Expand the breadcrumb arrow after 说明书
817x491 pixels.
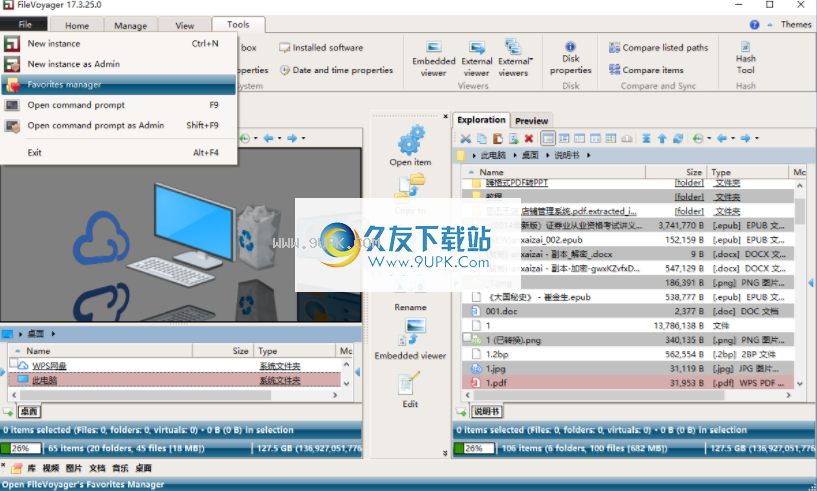pyautogui.click(x=588, y=155)
